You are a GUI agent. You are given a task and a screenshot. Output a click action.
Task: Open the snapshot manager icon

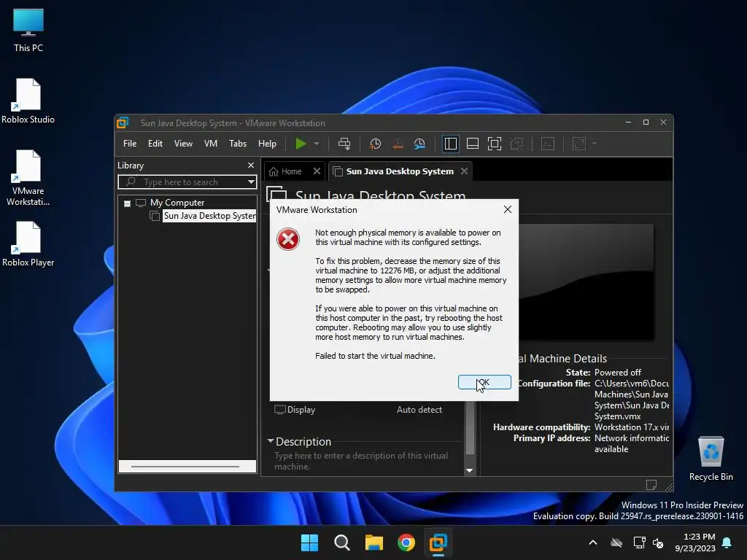tap(419, 144)
